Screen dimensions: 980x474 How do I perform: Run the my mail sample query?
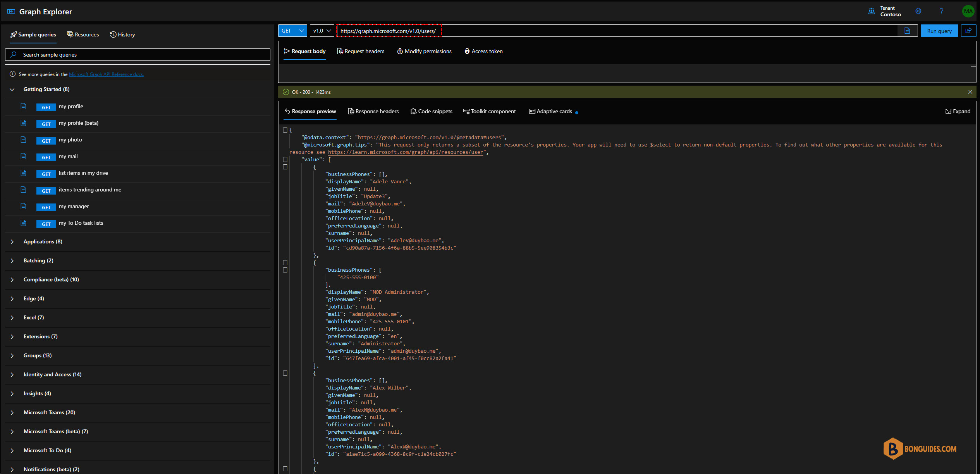click(46, 157)
